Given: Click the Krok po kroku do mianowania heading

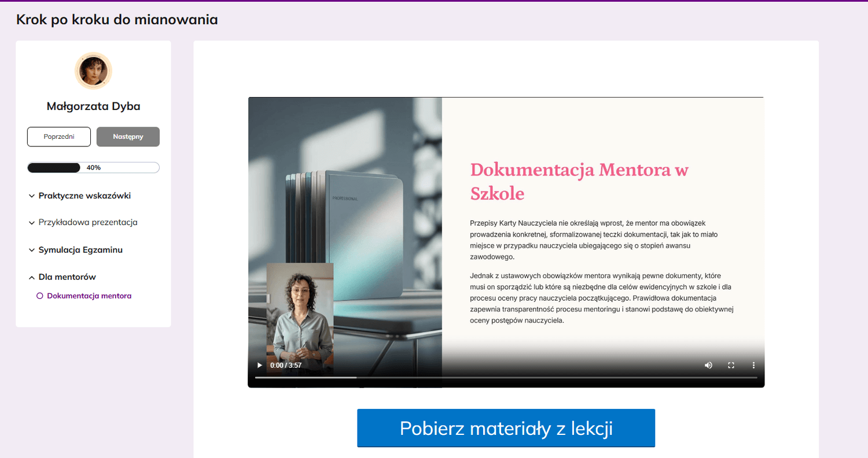Looking at the screenshot, I should point(117,20).
